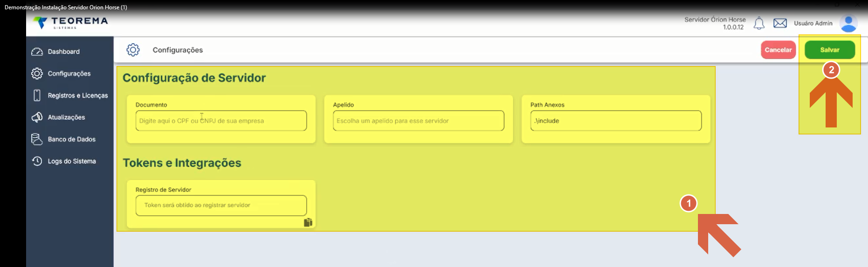Focus the Path Anexos field
Image resolution: width=868 pixels, height=267 pixels.
click(x=616, y=120)
